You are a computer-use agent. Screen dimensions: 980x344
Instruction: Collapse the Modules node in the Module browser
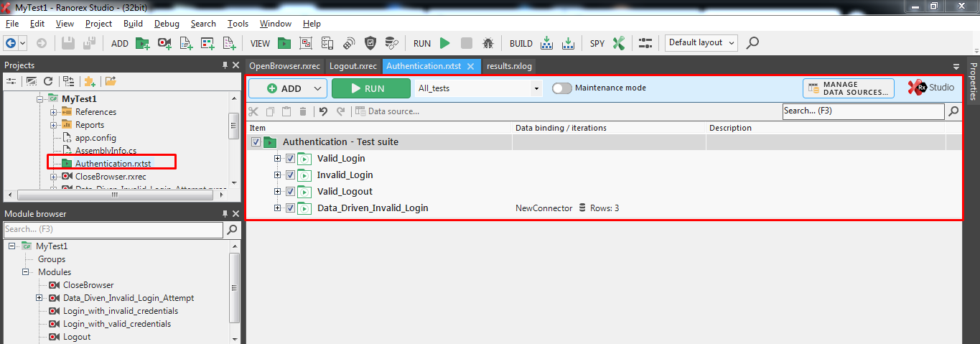click(x=25, y=272)
